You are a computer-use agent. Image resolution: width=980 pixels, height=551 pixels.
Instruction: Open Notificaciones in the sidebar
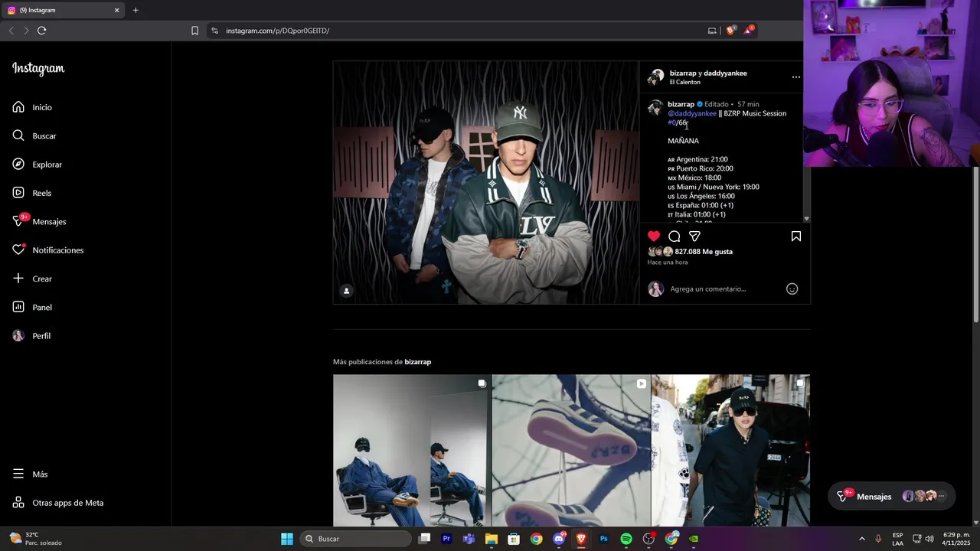pyautogui.click(x=47, y=250)
